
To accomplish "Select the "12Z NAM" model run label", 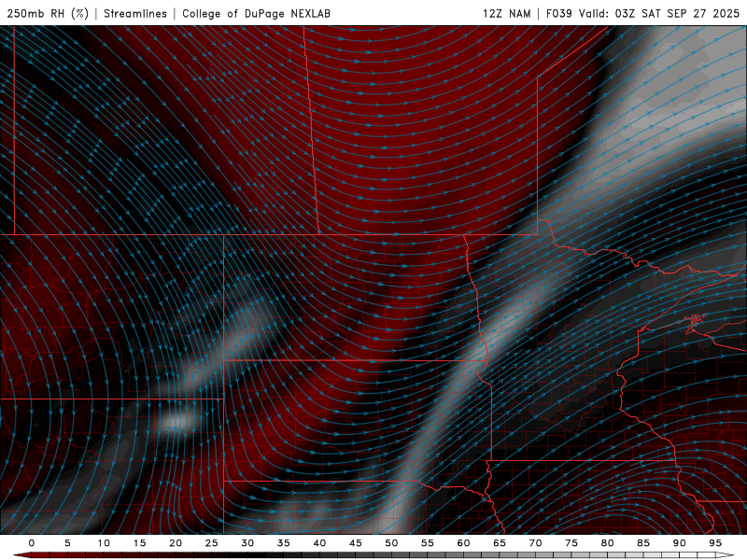I will (506, 13).
